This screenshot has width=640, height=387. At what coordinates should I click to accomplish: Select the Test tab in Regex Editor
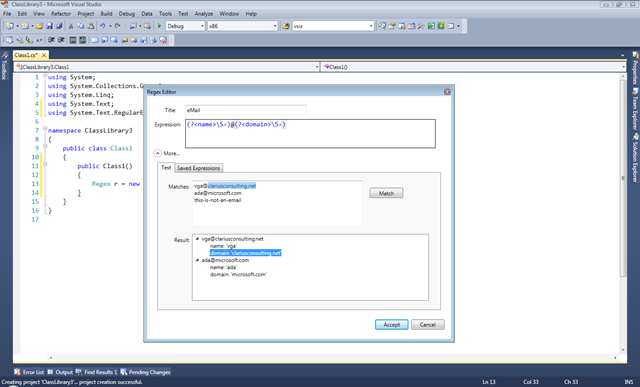tap(166, 167)
